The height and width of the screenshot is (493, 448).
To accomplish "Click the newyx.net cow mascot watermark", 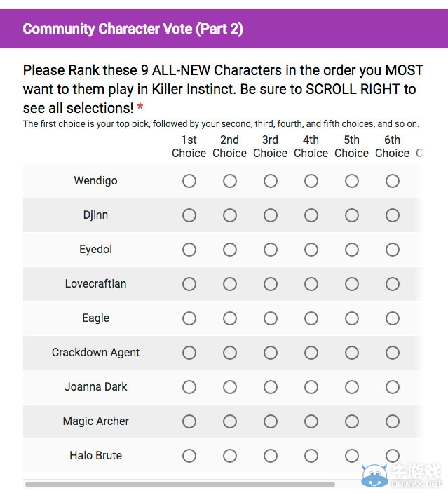I will 374,475.
